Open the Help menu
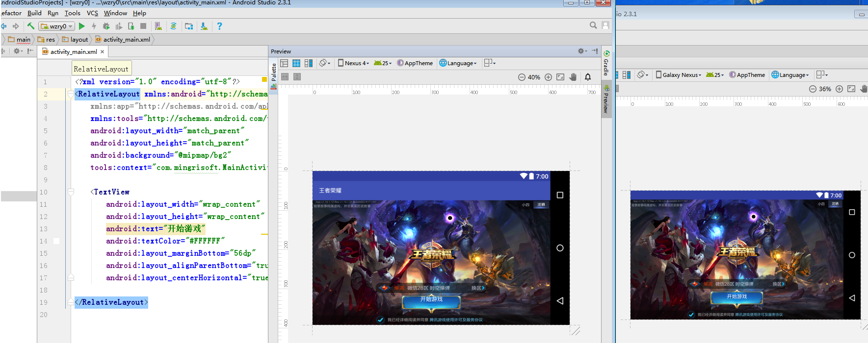868x343 pixels. 139,13
